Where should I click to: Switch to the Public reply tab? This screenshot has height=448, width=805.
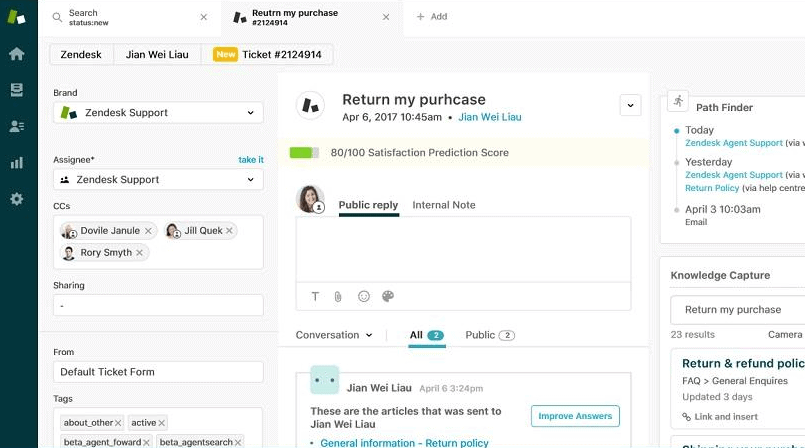coord(368,205)
